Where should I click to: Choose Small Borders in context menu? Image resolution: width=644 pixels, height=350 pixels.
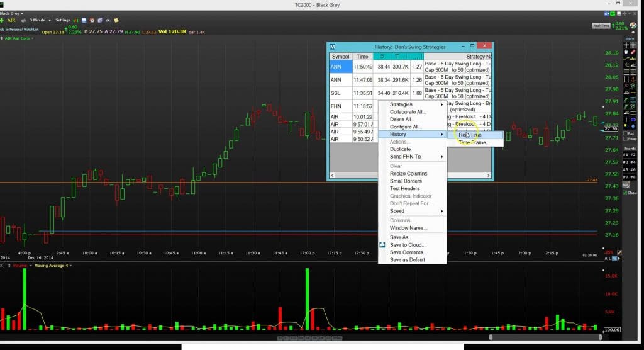[x=413, y=181]
